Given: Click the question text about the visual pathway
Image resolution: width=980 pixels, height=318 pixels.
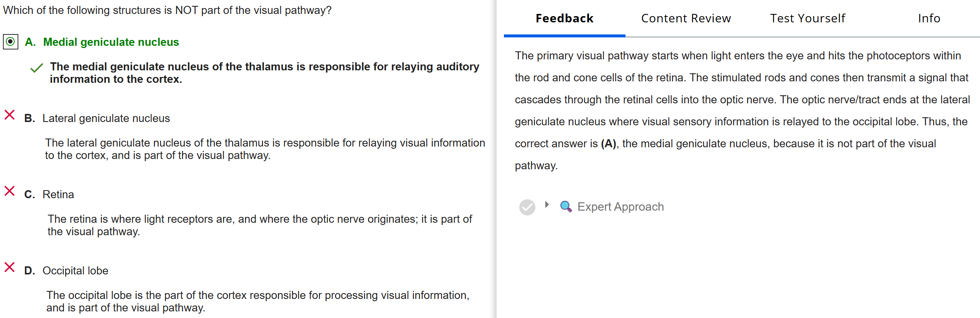Looking at the screenshot, I should pyautogui.click(x=167, y=10).
